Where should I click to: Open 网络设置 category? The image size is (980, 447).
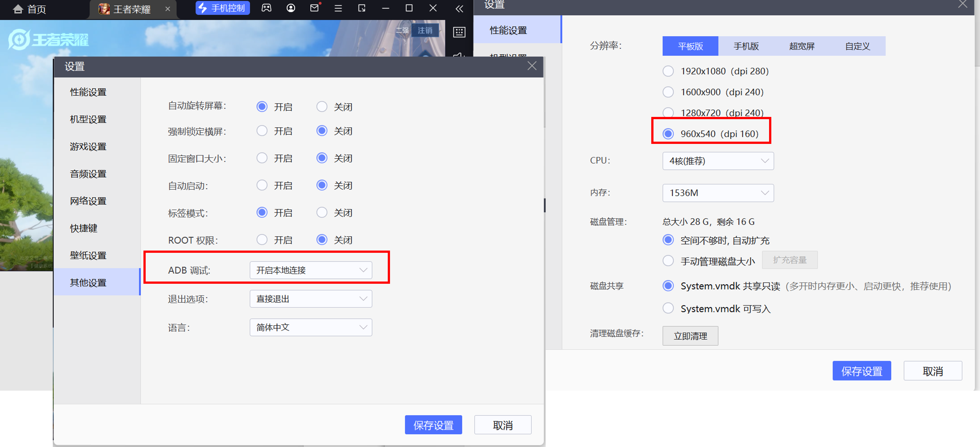click(x=88, y=201)
